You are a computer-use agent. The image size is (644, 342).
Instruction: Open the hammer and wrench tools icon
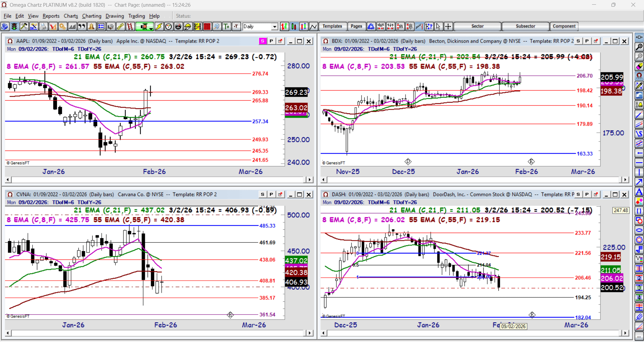pyautogui.click(x=24, y=26)
